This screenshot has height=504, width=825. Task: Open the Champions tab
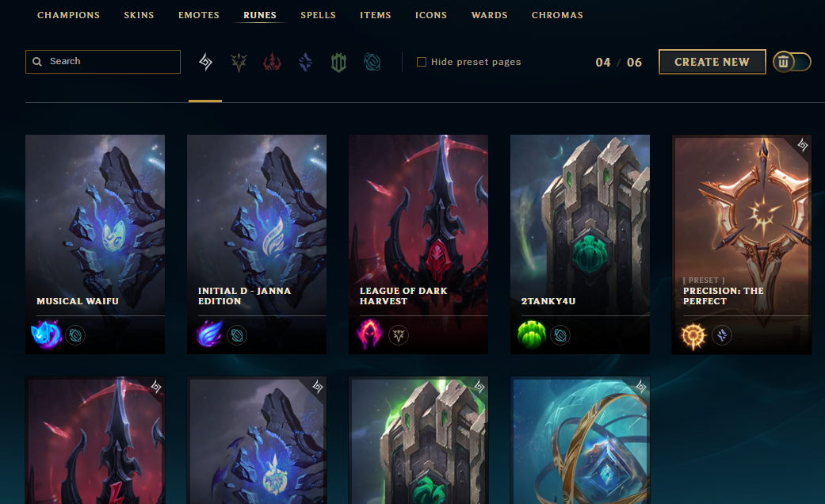click(x=68, y=15)
